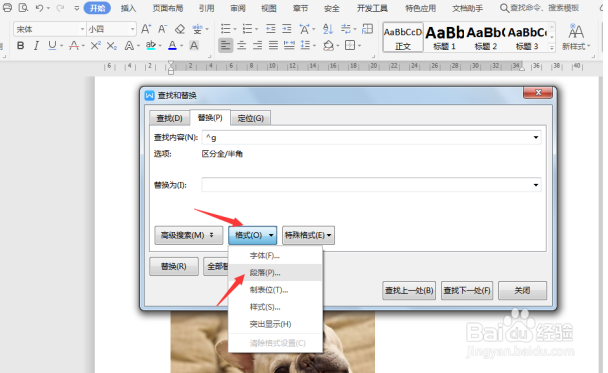608x373 pixels.
Task: Apply strikethrough text formatting
Action: (74, 46)
